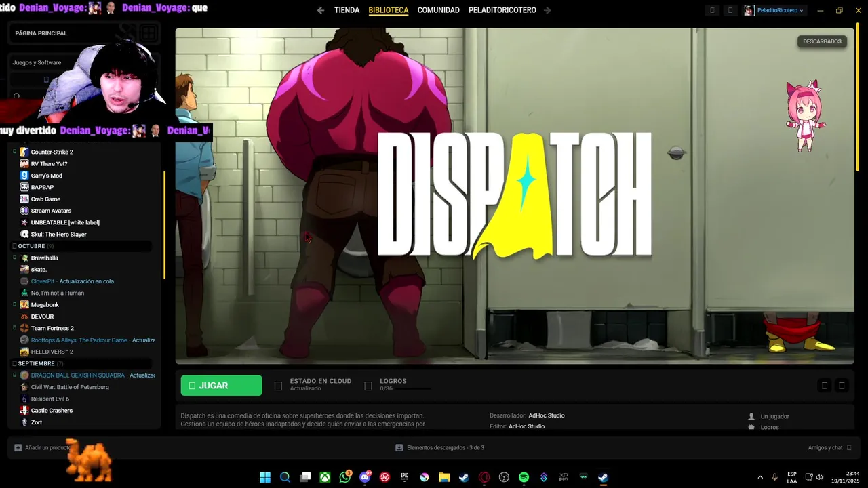Screen dimensions: 868x488
Task: Click the library sidebar scrollbar
Action: 165,224
